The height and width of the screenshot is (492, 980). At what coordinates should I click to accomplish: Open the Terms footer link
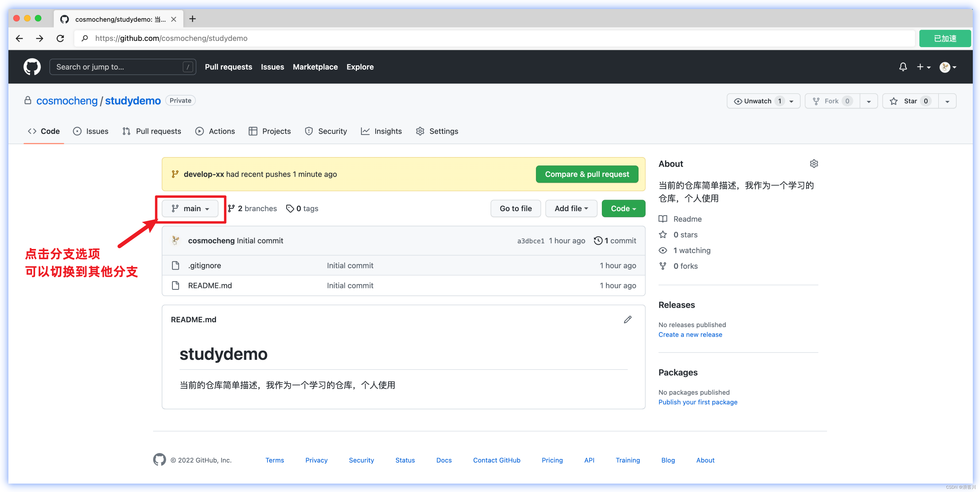pos(274,460)
